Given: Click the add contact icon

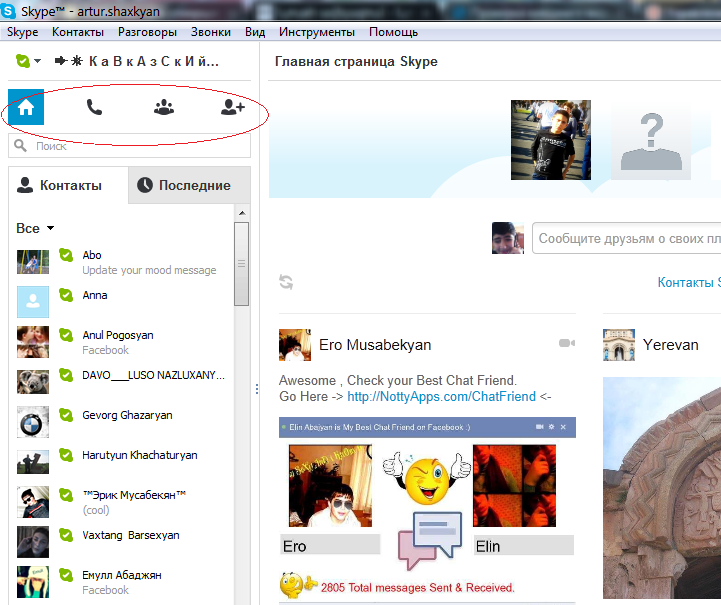Looking at the screenshot, I should pos(232,108).
